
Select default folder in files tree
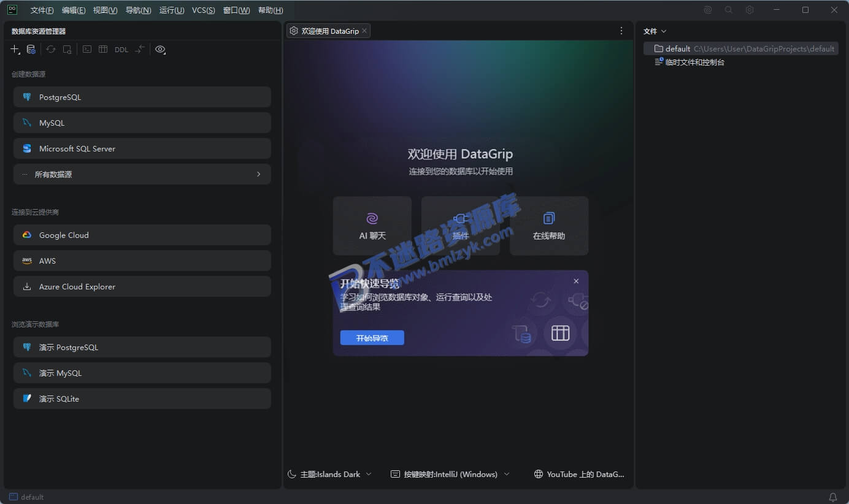point(741,48)
